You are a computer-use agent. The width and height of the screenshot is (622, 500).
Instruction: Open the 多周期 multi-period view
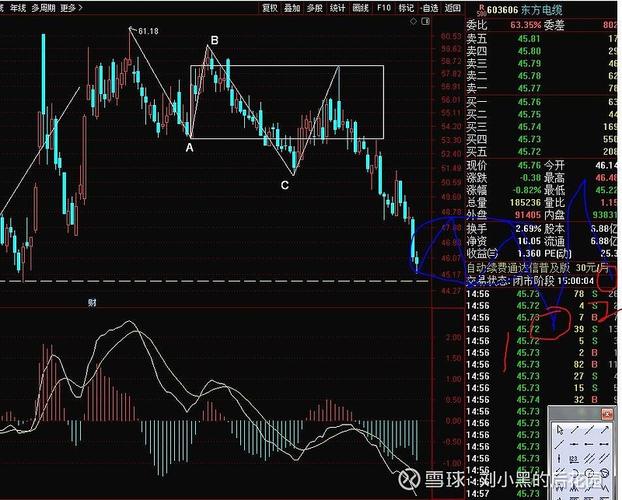click(x=43, y=7)
